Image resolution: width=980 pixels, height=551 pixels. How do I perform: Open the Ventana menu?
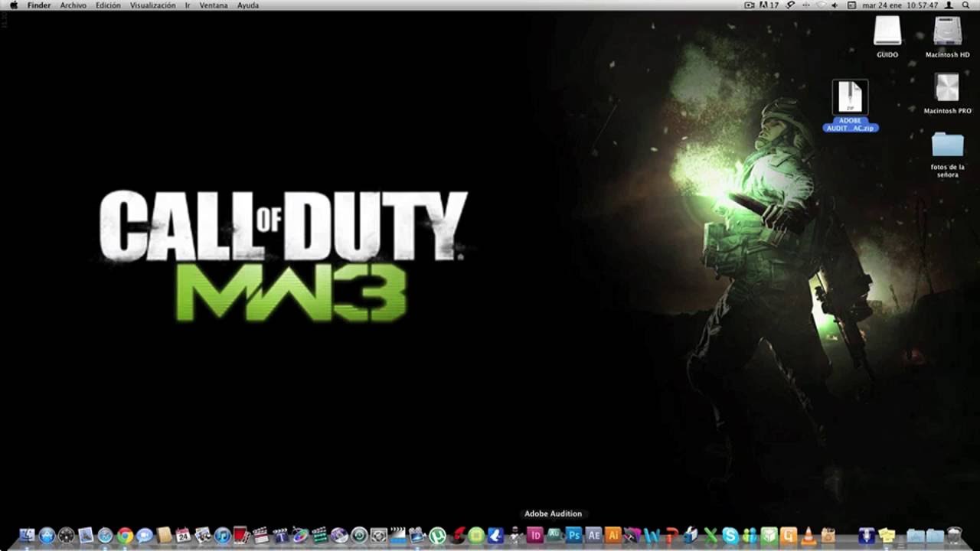point(214,5)
